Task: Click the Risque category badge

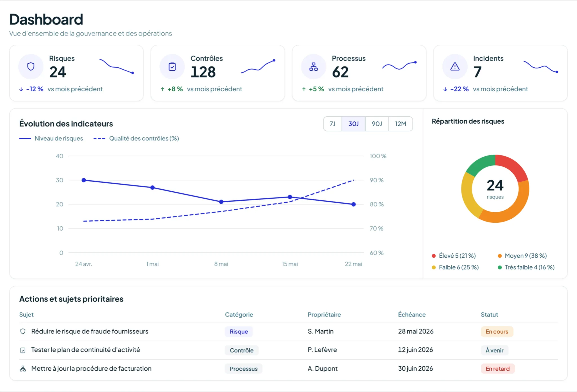Action: pyautogui.click(x=239, y=332)
